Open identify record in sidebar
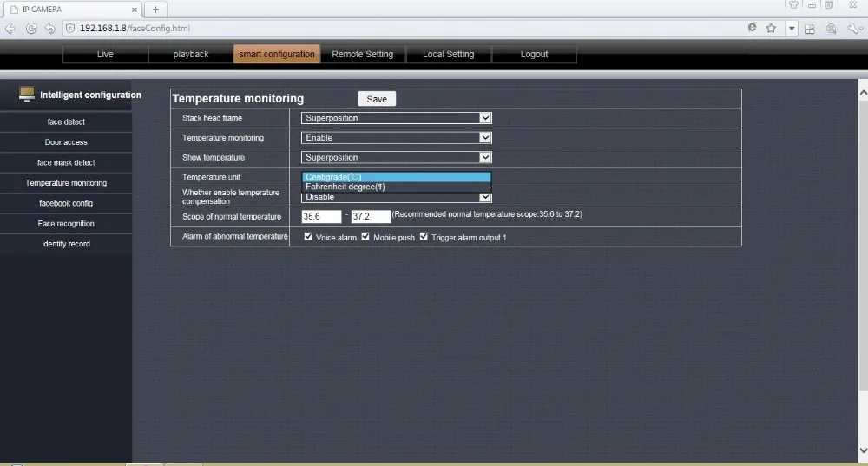The height and width of the screenshot is (466, 868). [66, 244]
